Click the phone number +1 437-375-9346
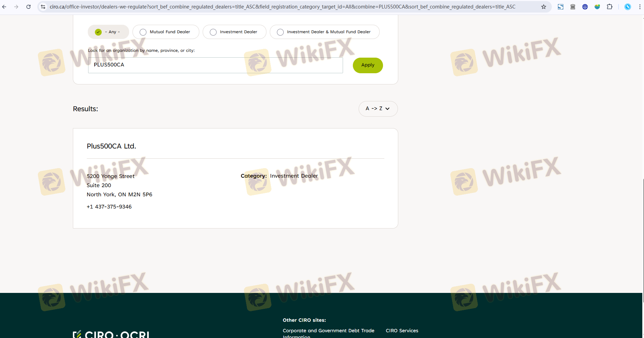Screen dimensions: 644x338 [x=109, y=207]
